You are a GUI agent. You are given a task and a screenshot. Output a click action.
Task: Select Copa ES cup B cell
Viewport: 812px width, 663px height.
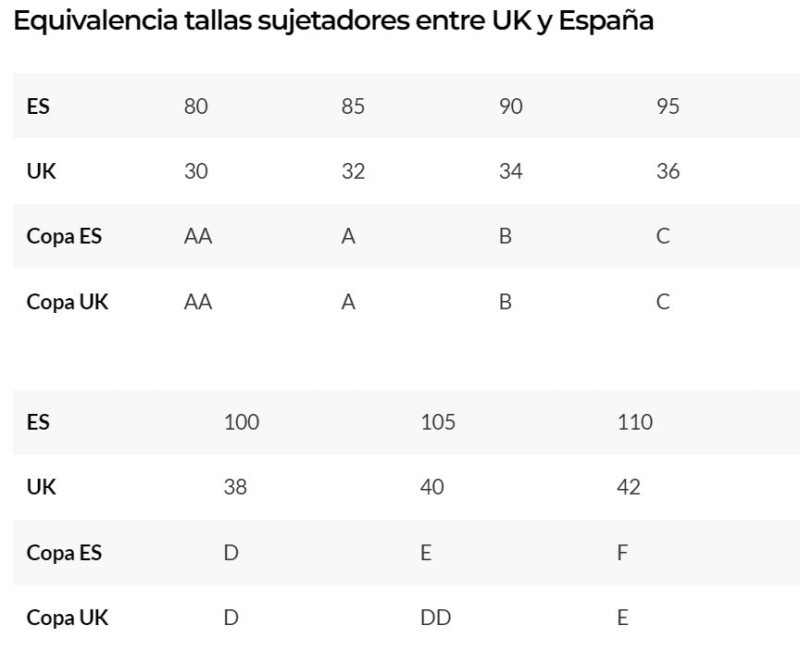coord(505,236)
